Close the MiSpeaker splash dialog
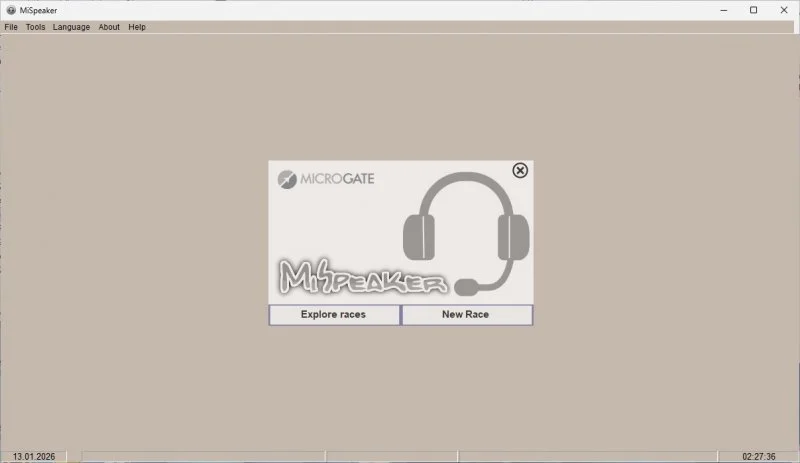The width and height of the screenshot is (800, 463). [520, 170]
